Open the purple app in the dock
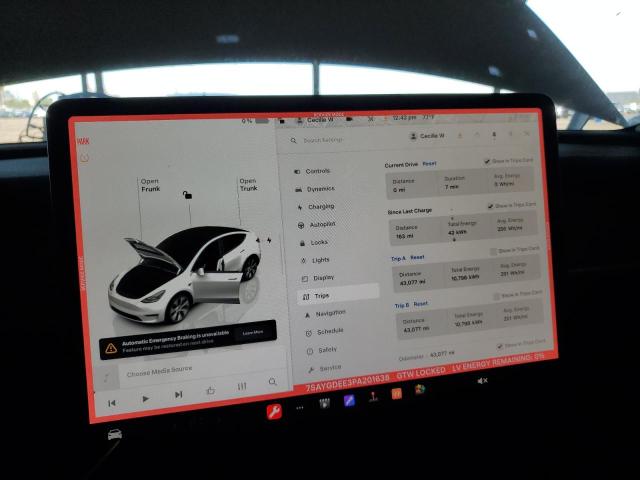 tap(349, 401)
